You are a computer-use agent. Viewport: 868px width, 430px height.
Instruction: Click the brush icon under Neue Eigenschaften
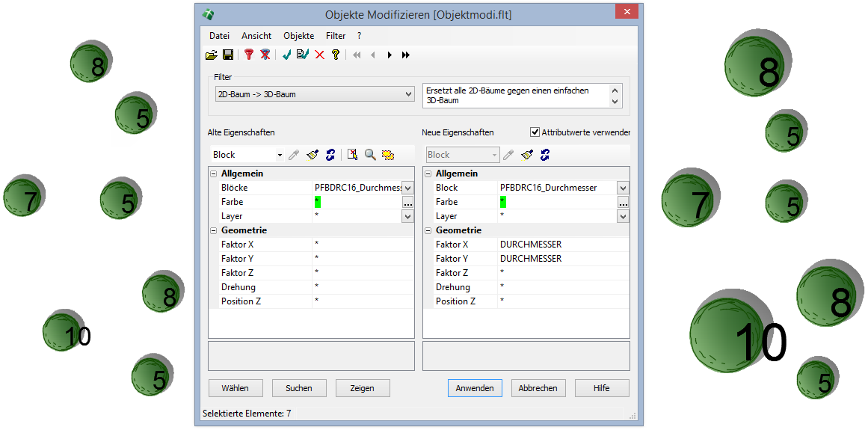527,155
